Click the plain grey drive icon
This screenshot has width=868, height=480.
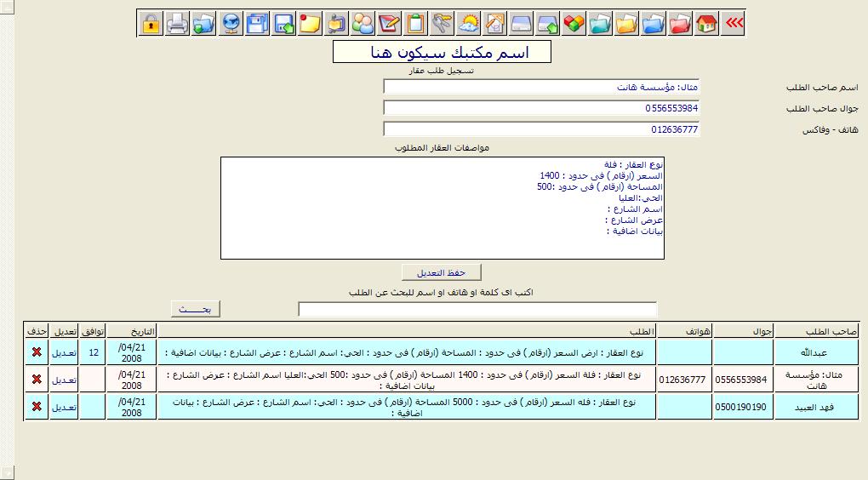pos(522,23)
